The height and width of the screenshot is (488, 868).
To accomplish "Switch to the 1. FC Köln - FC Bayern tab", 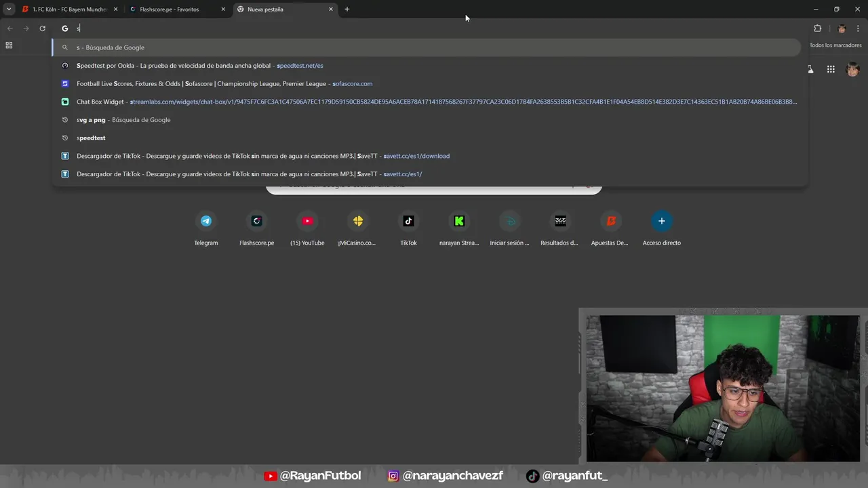I will tap(70, 9).
